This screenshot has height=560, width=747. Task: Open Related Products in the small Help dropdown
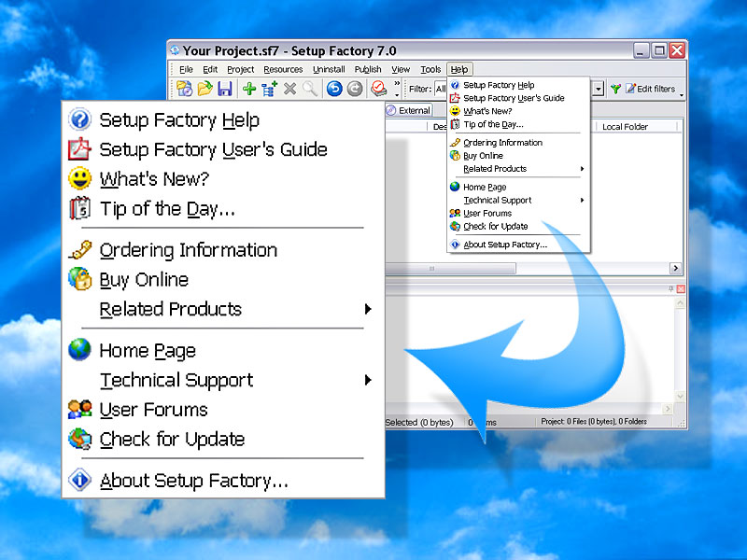pyautogui.click(x=519, y=169)
